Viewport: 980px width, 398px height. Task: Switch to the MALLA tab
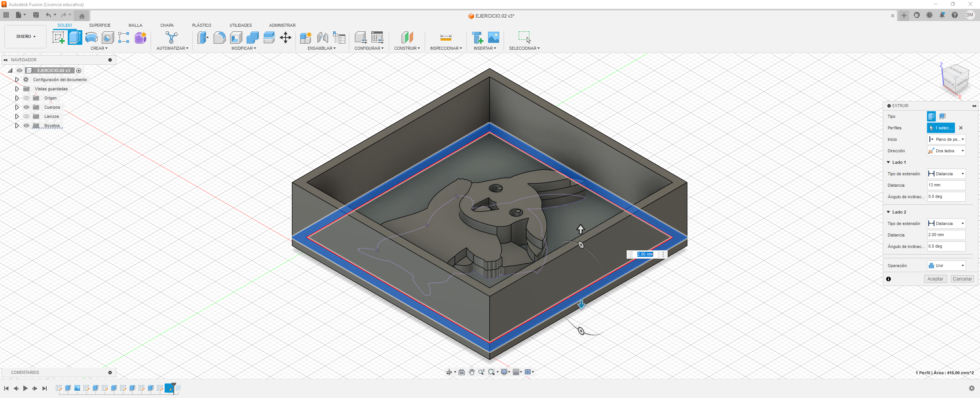(x=136, y=25)
